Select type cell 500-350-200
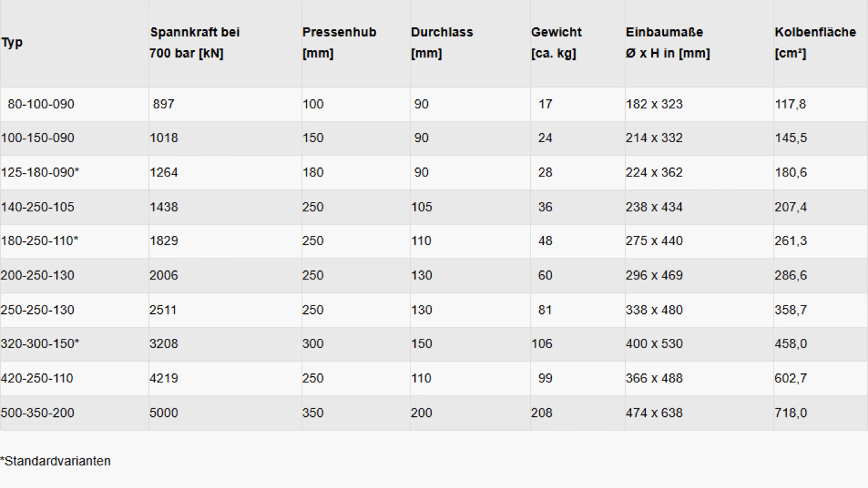Screen dimensions: 868x488 (x=37, y=413)
